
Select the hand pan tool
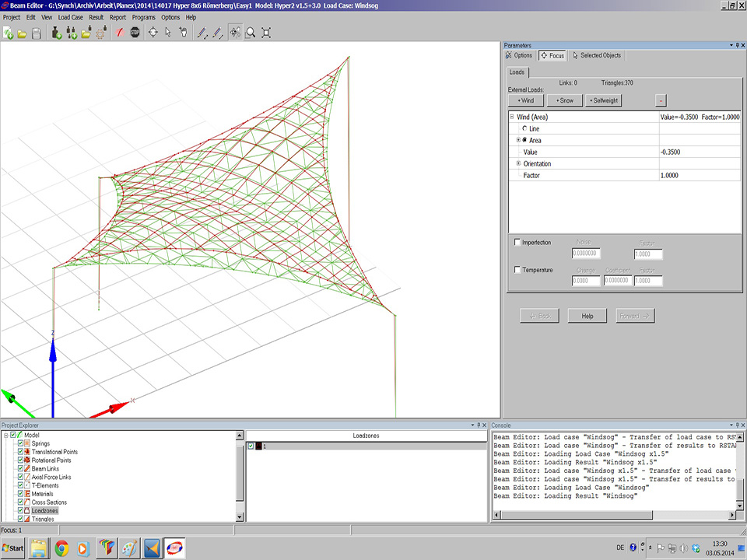(x=183, y=33)
